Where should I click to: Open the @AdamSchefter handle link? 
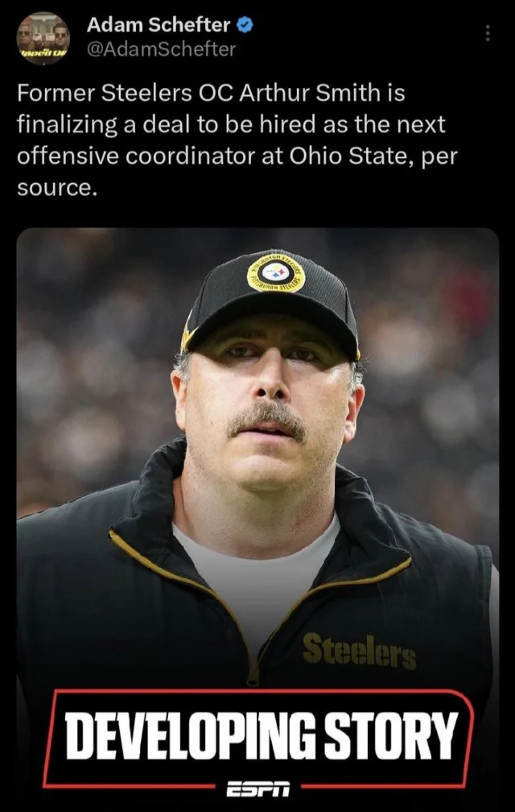(x=161, y=49)
